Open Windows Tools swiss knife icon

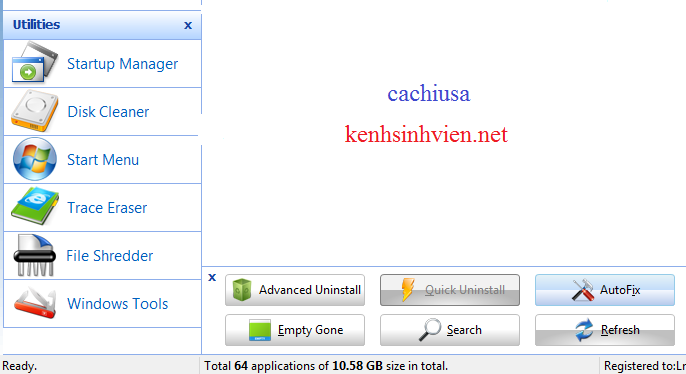[35, 303]
